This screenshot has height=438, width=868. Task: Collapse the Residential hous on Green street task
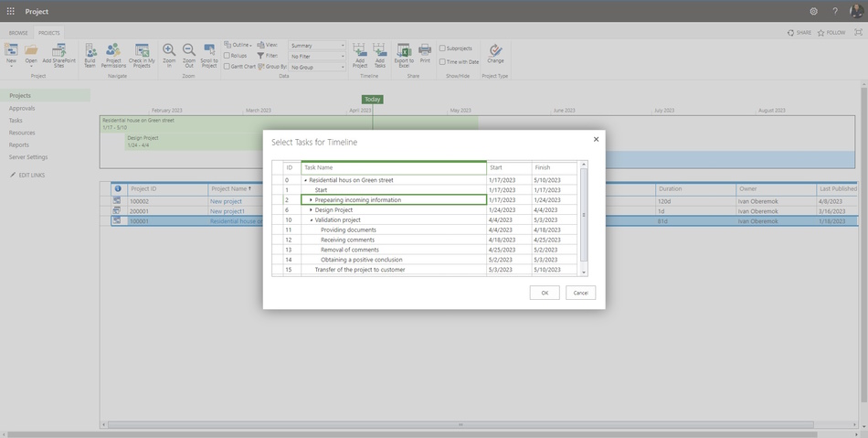coord(305,180)
